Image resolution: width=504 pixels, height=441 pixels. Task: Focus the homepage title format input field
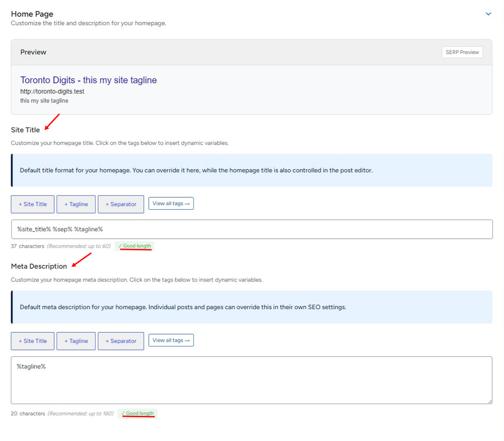coord(252,229)
